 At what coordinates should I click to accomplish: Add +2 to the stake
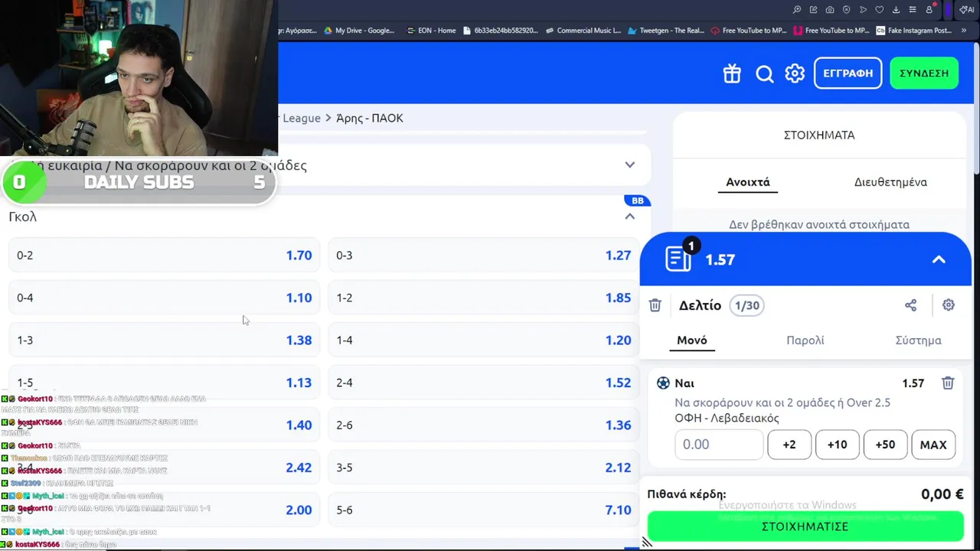click(789, 445)
